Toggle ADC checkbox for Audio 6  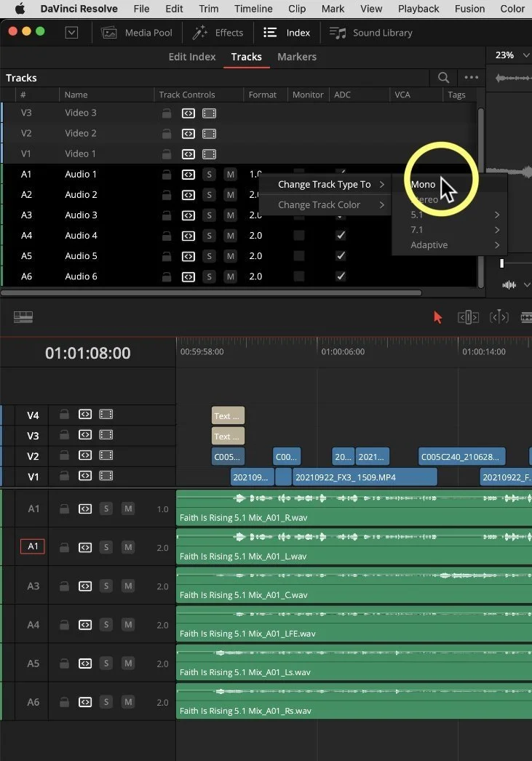341,276
